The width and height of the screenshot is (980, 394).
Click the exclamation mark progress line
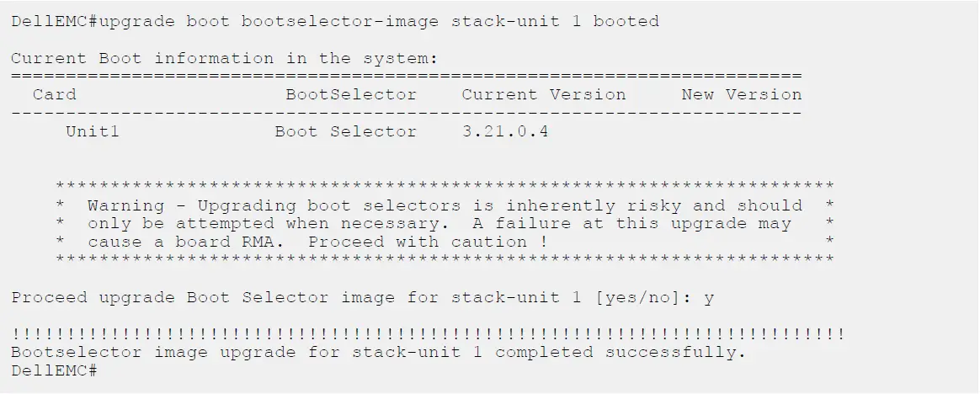click(x=428, y=335)
